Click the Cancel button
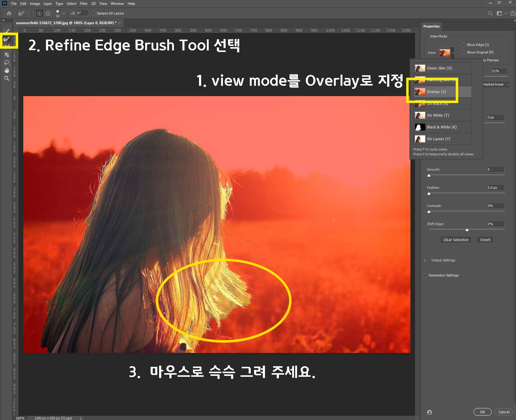This screenshot has width=516, height=420. (504, 412)
